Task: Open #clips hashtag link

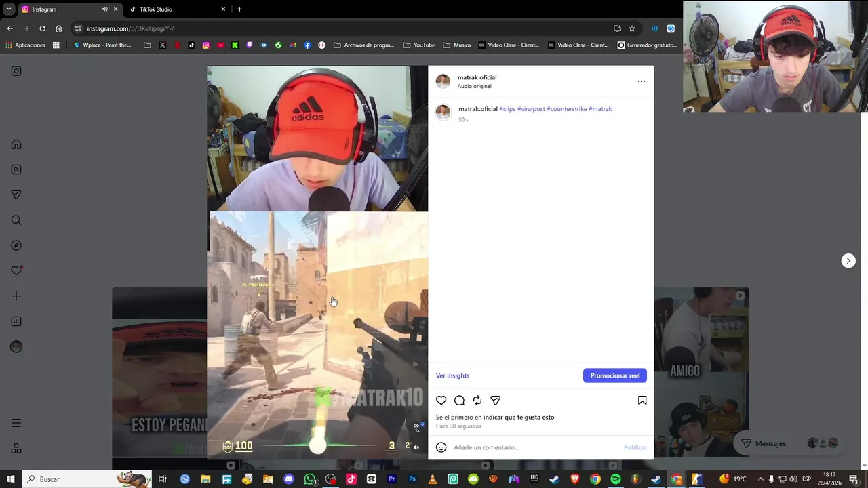Action: pyautogui.click(x=507, y=109)
